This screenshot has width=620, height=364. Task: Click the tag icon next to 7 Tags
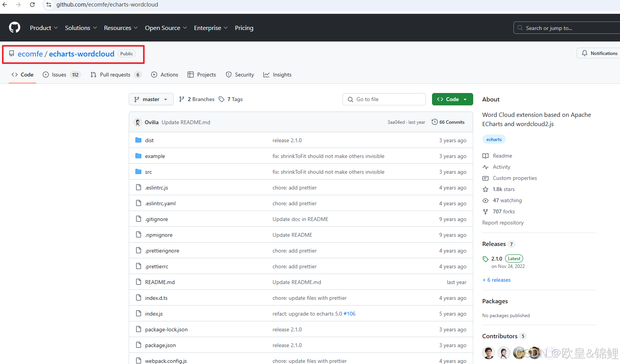click(x=221, y=99)
